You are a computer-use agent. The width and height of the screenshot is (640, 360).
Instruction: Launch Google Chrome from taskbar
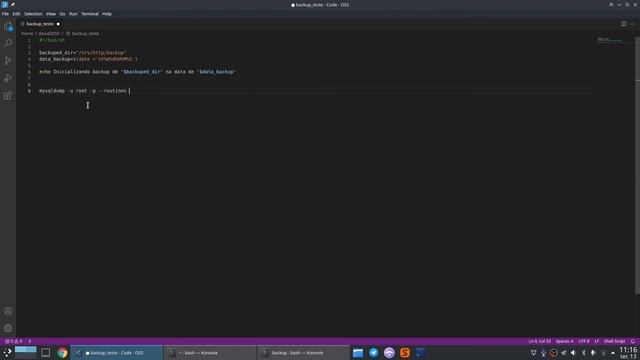click(62, 353)
